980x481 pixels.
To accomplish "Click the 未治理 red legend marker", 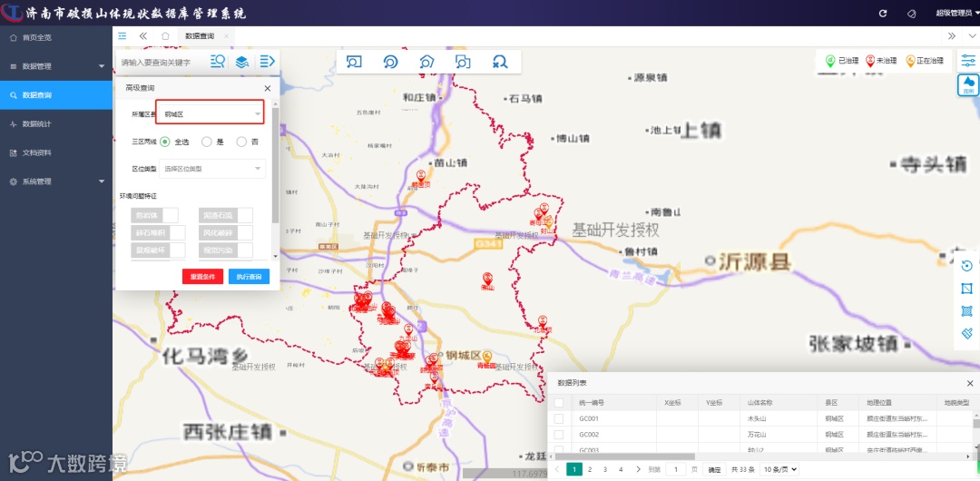I will [x=870, y=61].
